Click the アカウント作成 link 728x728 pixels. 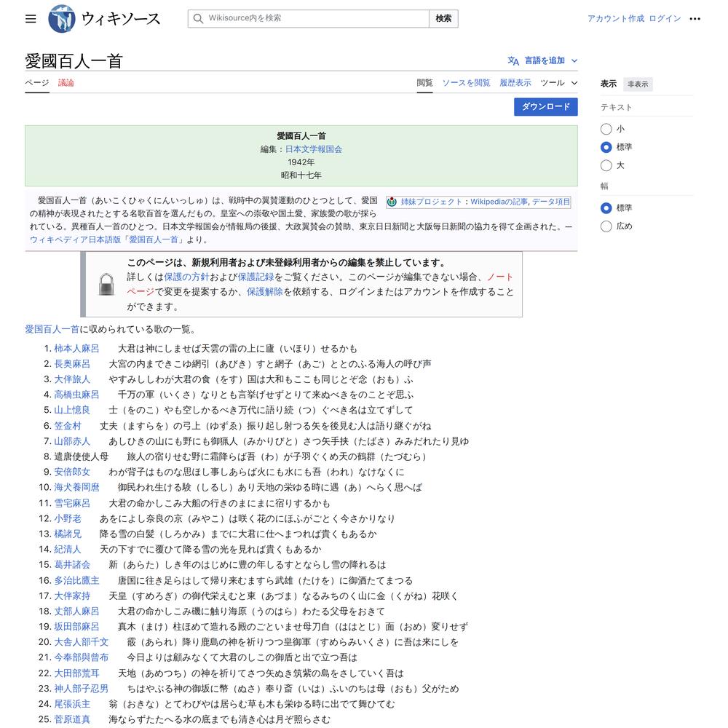(616, 19)
